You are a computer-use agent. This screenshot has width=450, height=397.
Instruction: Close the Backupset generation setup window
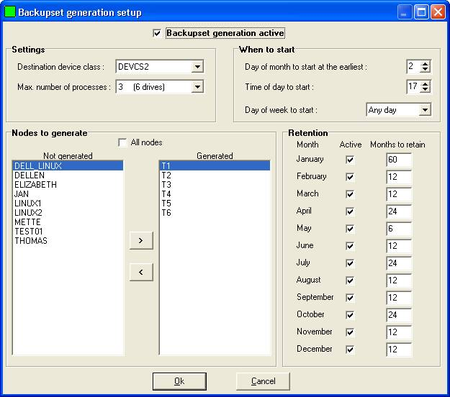click(438, 12)
